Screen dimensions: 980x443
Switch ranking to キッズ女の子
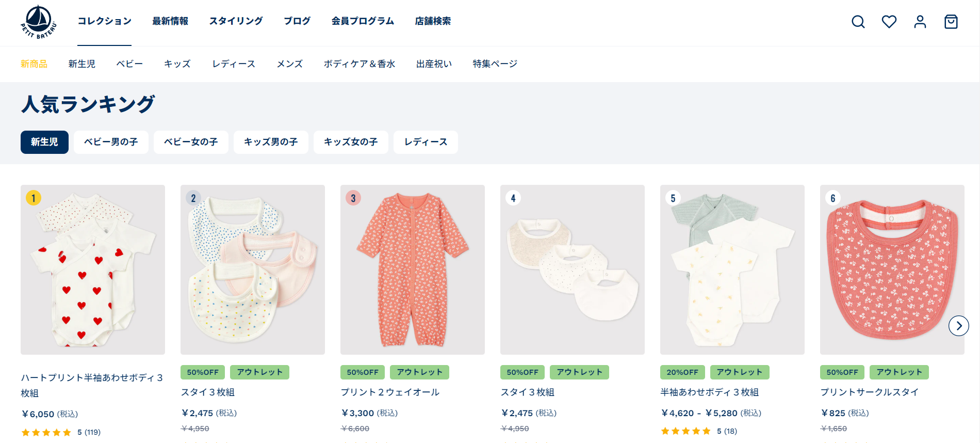351,142
